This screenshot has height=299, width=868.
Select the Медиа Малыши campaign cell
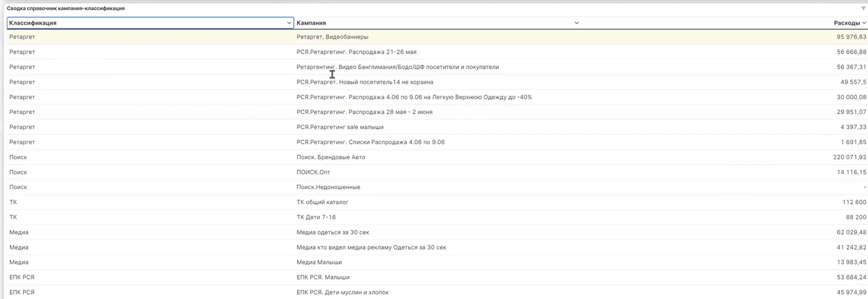[x=319, y=262]
